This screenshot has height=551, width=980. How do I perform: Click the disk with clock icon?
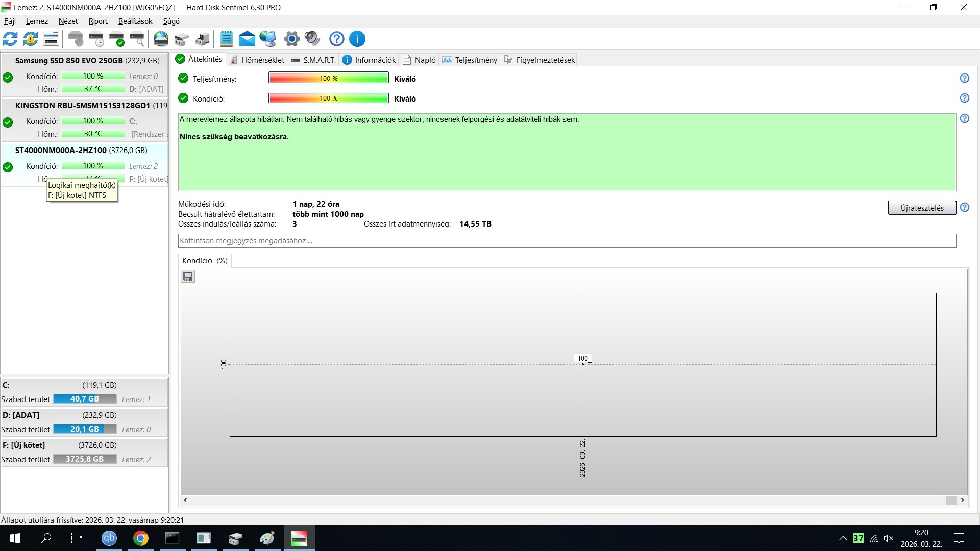click(96, 39)
